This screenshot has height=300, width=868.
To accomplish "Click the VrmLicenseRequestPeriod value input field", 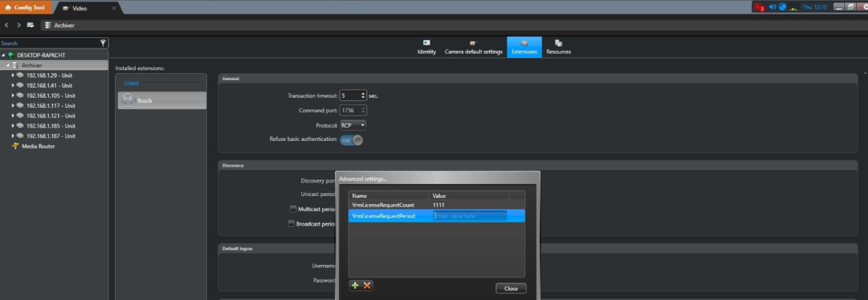I will tap(470, 216).
